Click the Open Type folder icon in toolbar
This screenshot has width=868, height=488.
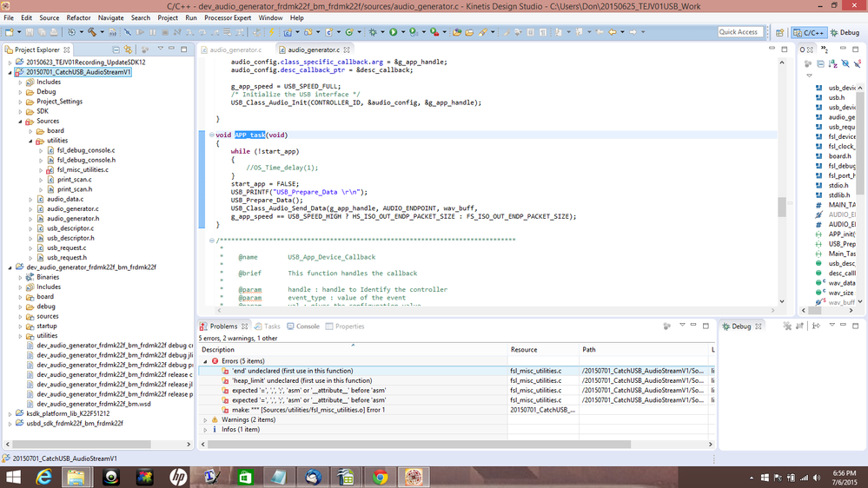coord(457,32)
